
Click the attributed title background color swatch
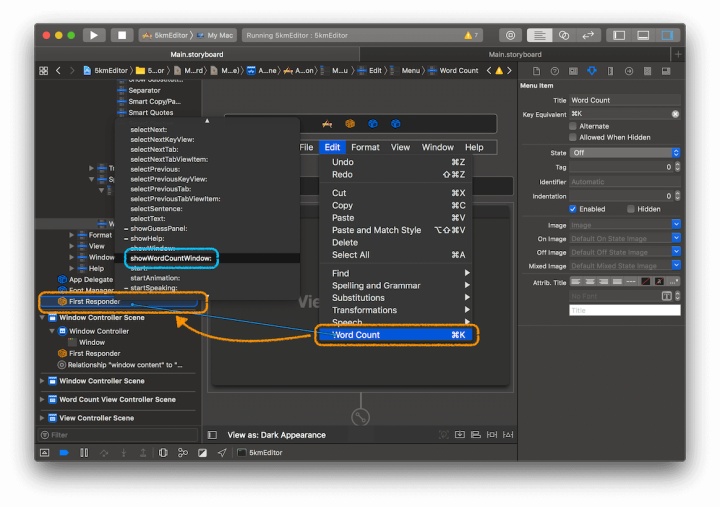pyautogui.click(x=659, y=282)
